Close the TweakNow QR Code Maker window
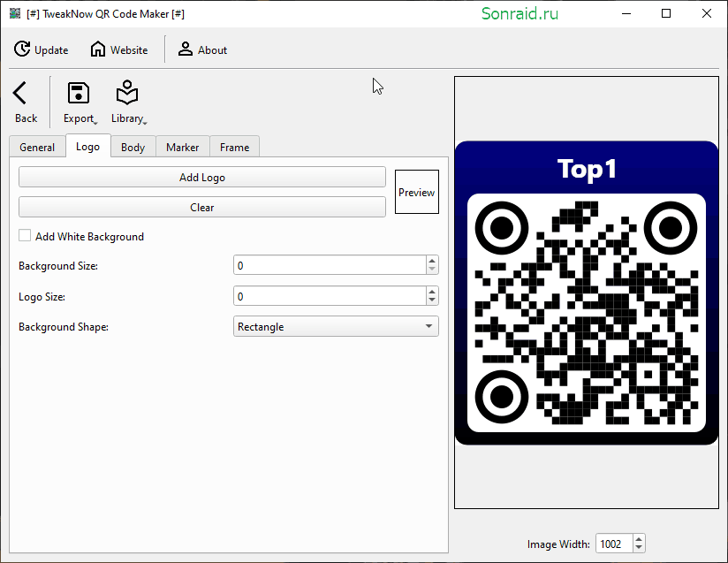This screenshot has width=728, height=563. click(707, 13)
